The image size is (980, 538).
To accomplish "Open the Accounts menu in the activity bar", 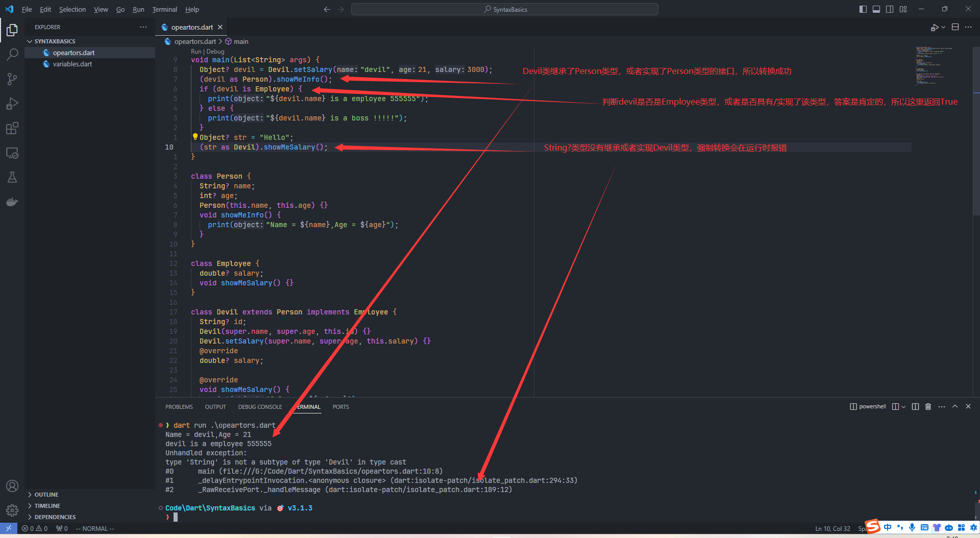I will 12,486.
